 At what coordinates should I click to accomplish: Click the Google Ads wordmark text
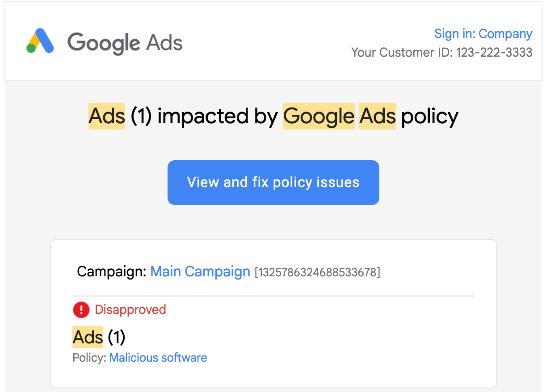[125, 43]
